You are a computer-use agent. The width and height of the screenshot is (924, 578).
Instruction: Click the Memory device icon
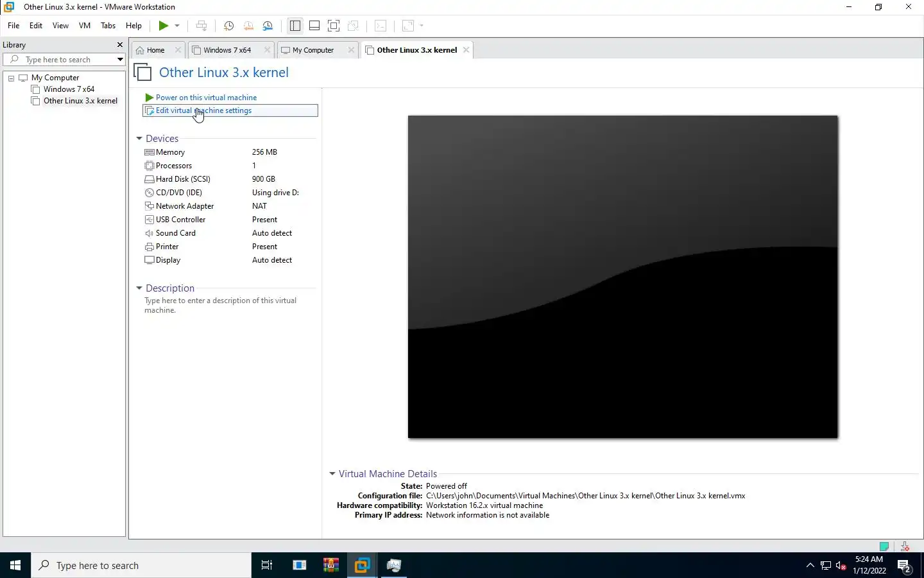pyautogui.click(x=150, y=152)
